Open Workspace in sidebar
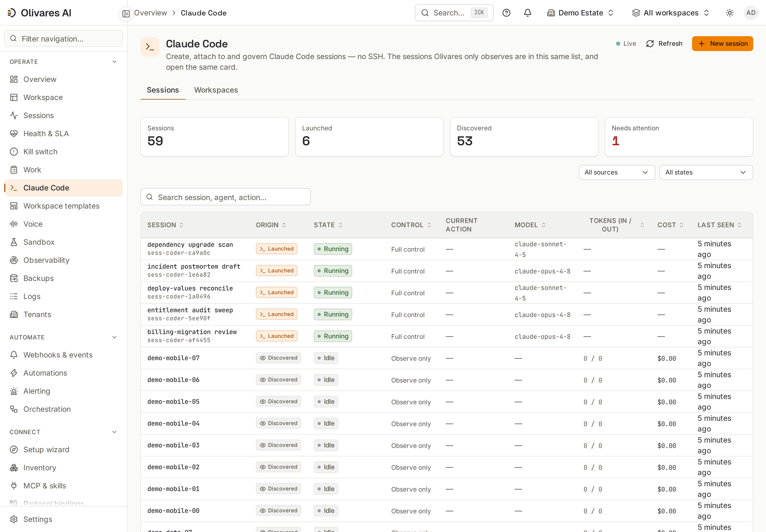This screenshot has height=532, width=766. [x=63, y=97]
